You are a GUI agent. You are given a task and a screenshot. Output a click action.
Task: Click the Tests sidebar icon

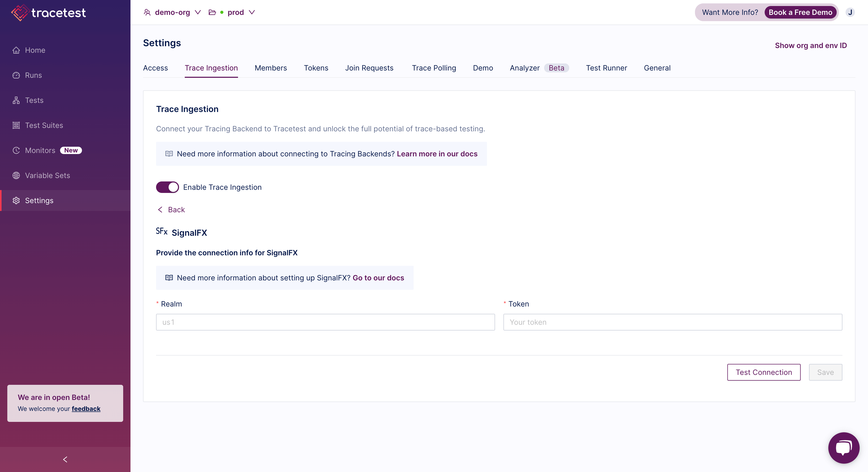[16, 100]
